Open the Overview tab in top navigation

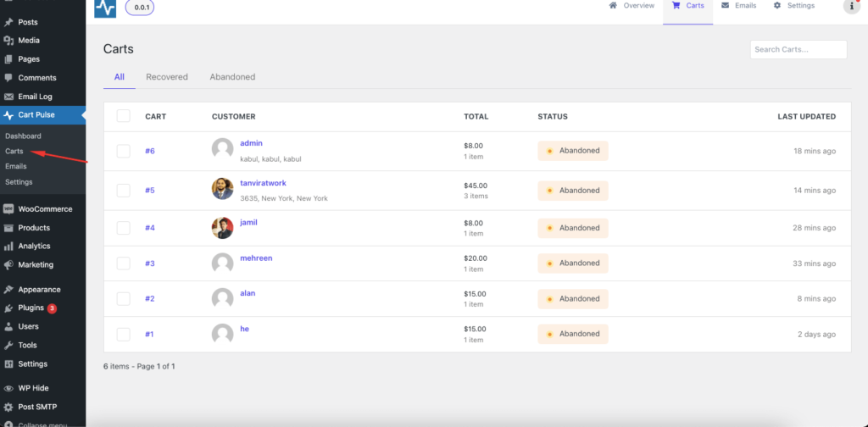[x=631, y=6]
